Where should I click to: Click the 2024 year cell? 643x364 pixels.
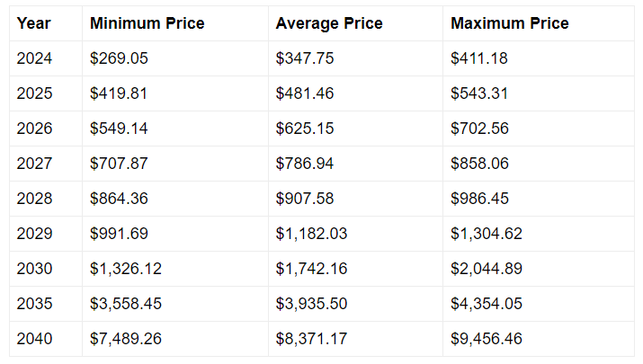point(35,58)
